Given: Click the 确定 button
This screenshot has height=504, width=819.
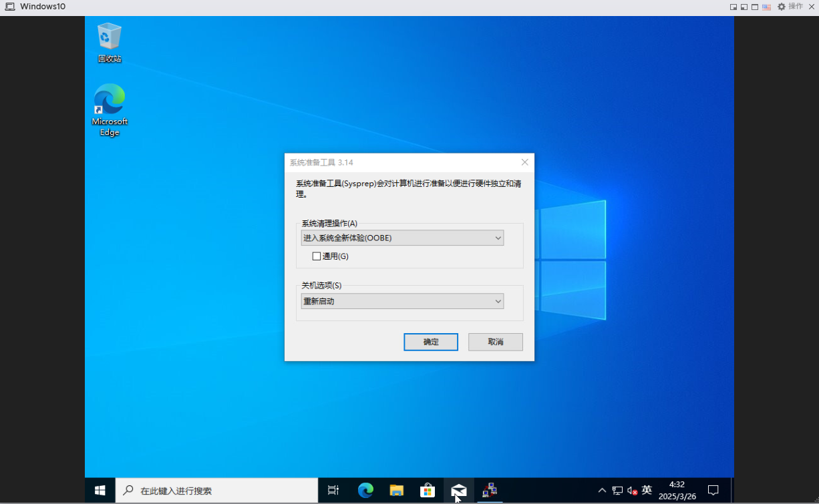Looking at the screenshot, I should (x=431, y=342).
